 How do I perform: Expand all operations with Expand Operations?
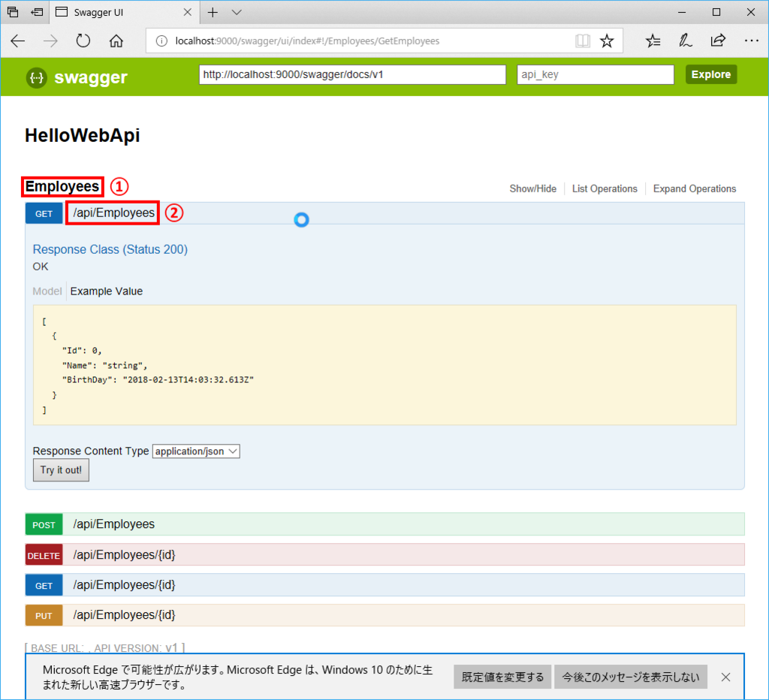click(694, 189)
